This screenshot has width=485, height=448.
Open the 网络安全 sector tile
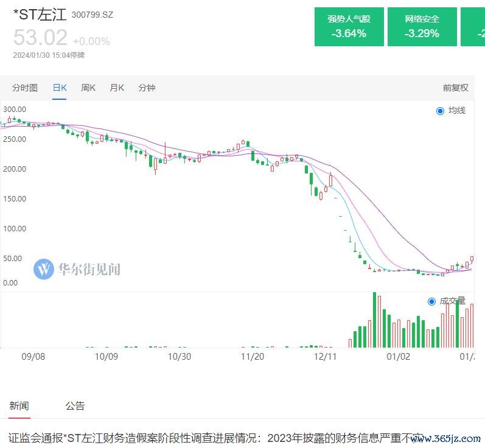pos(422,27)
